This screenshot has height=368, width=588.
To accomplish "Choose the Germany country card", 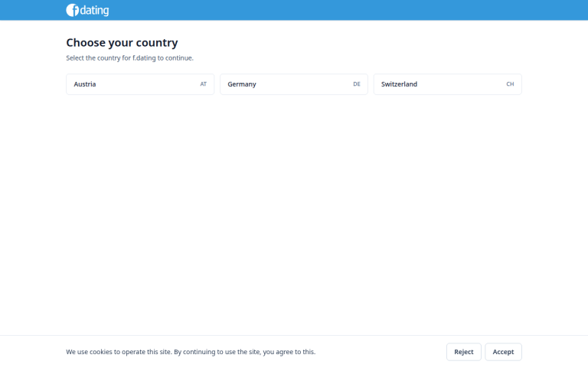I will pos(294,84).
